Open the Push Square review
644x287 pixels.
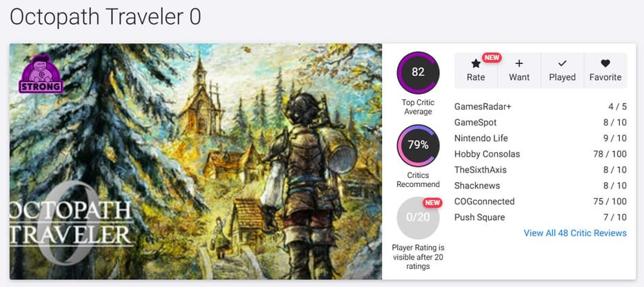(479, 217)
